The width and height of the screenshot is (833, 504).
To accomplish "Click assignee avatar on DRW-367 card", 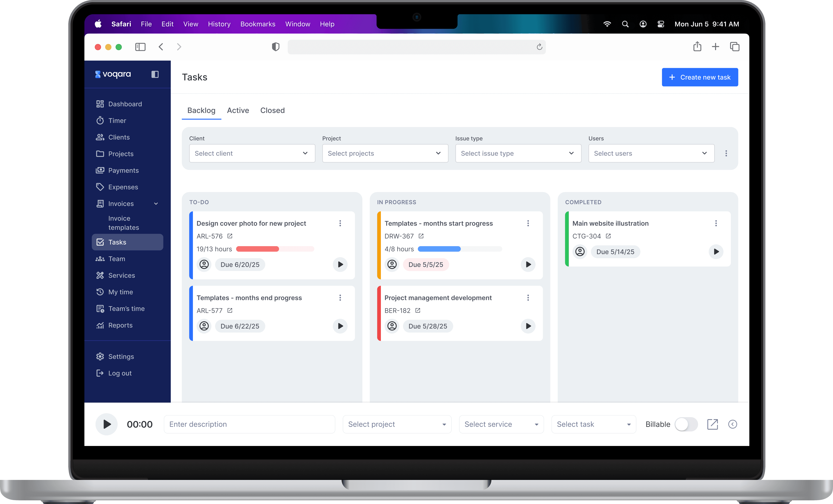I will [392, 264].
